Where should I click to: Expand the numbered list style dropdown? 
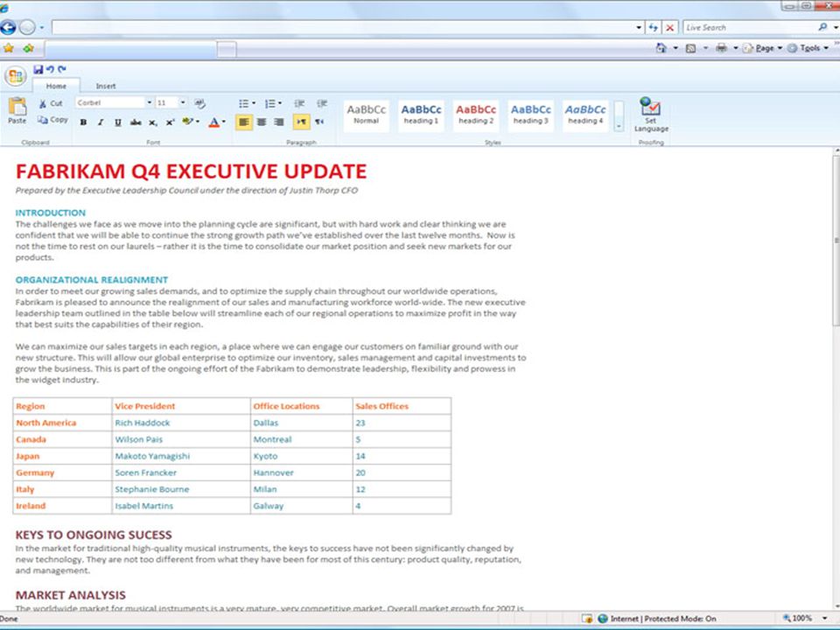280,103
